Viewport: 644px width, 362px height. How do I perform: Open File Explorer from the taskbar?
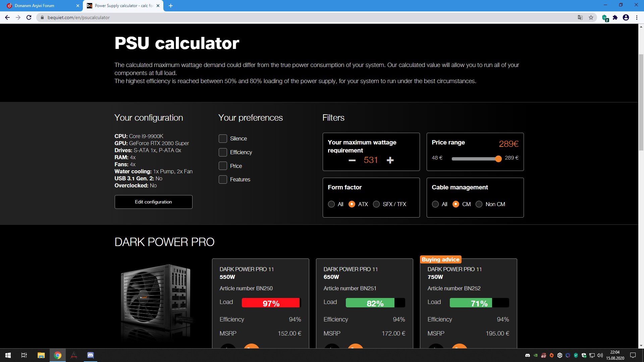pos(41,355)
